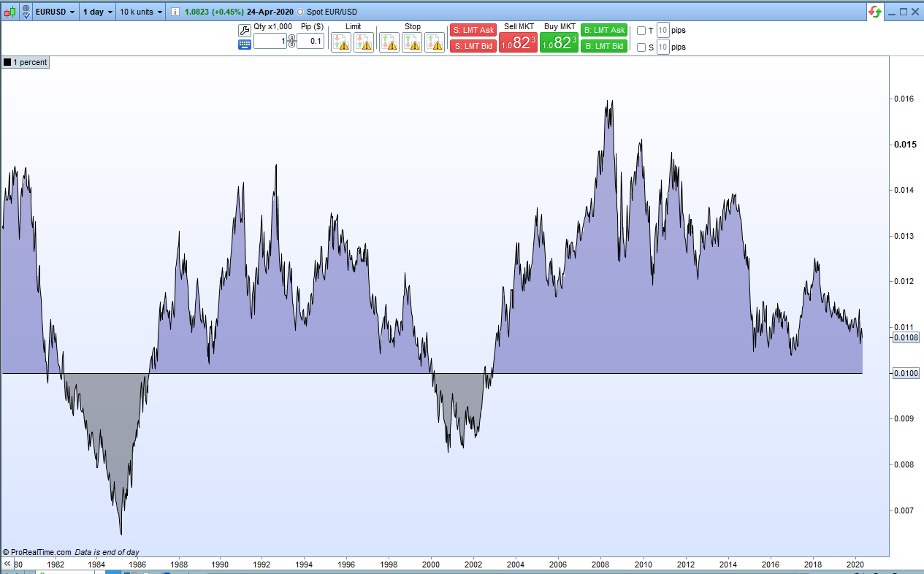This screenshot has width=924, height=574.
Task: Click the 1986 label on time axis
Action: click(137, 565)
